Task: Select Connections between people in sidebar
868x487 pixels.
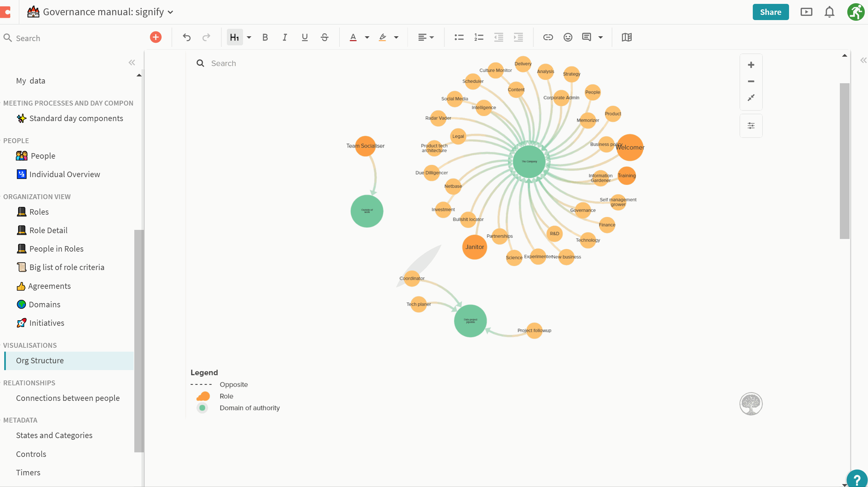Action: tap(68, 398)
